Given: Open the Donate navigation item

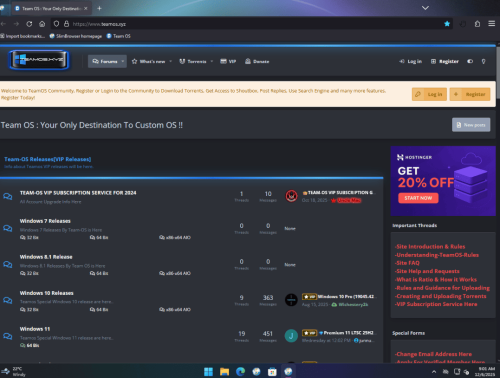Looking at the screenshot, I should click(257, 61).
